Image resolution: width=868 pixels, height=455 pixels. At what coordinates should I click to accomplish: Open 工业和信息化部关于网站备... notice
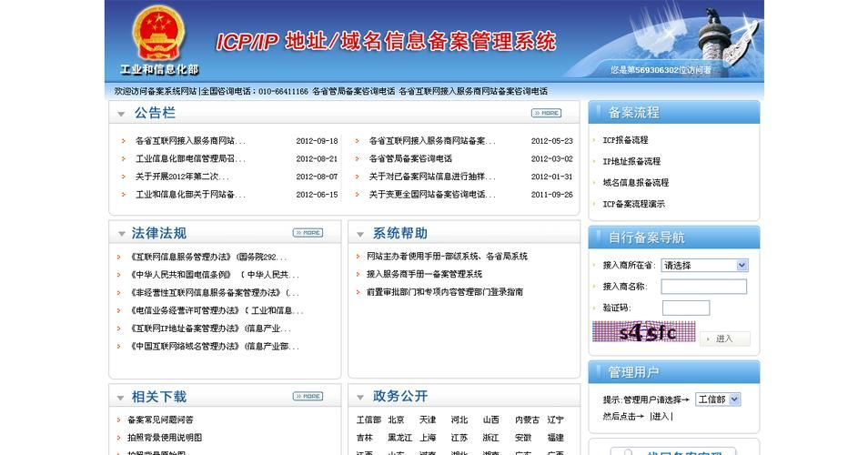coord(190,195)
